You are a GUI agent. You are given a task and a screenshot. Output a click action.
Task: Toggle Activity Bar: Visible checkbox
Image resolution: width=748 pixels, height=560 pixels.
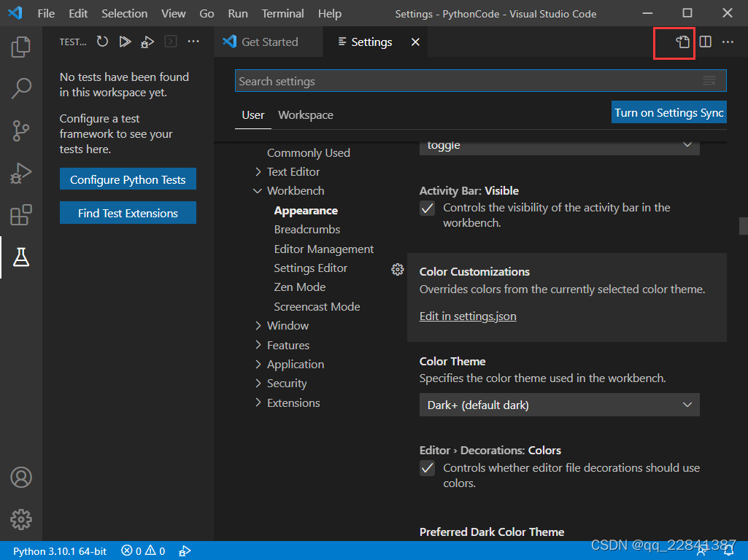coord(427,208)
